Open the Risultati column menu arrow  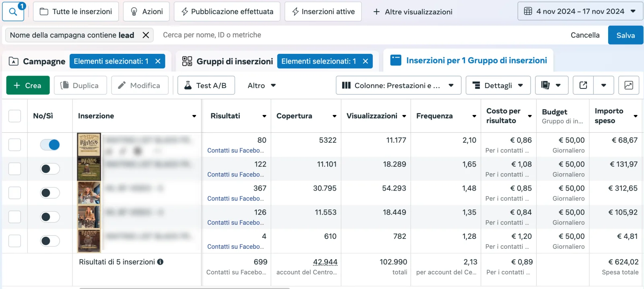264,116
